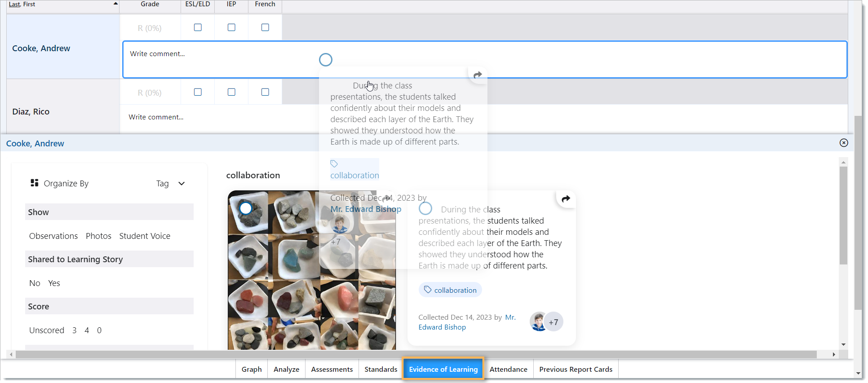Click the horizontal scrollbar of the evidence panel
868x383 pixels.
[x=416, y=354]
